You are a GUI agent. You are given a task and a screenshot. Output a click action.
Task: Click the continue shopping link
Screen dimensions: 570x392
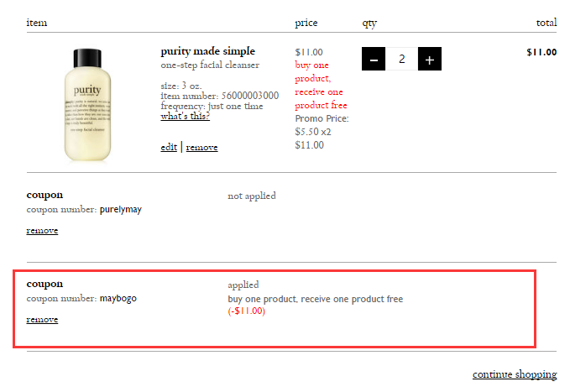[515, 374]
